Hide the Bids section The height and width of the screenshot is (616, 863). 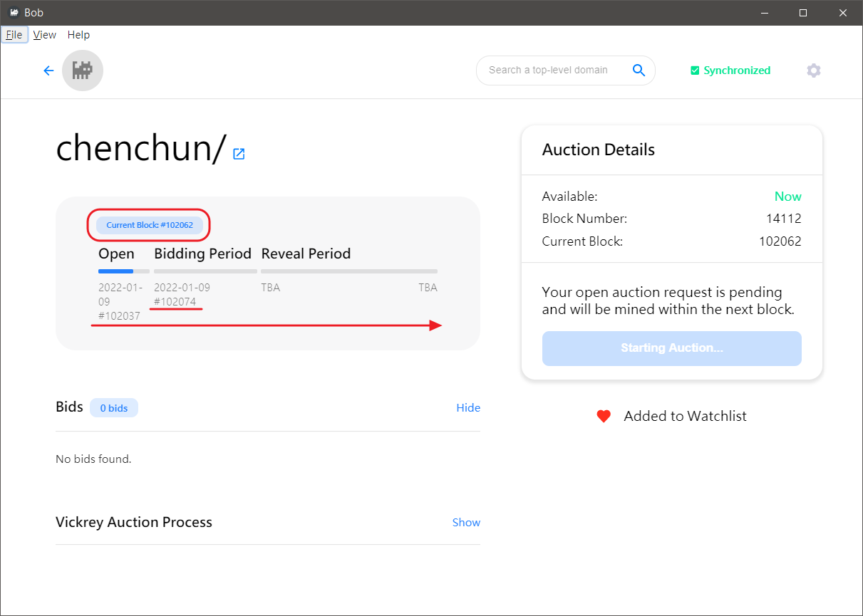468,408
